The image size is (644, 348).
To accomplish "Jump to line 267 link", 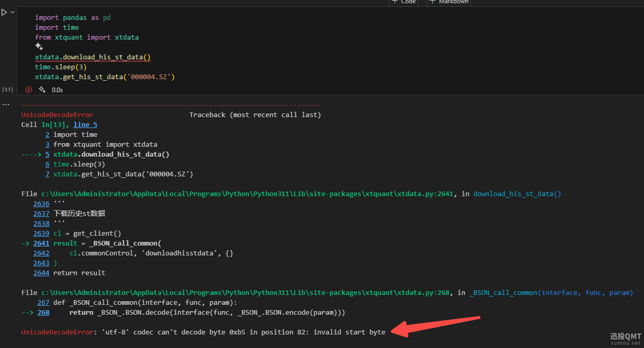I will [43, 303].
